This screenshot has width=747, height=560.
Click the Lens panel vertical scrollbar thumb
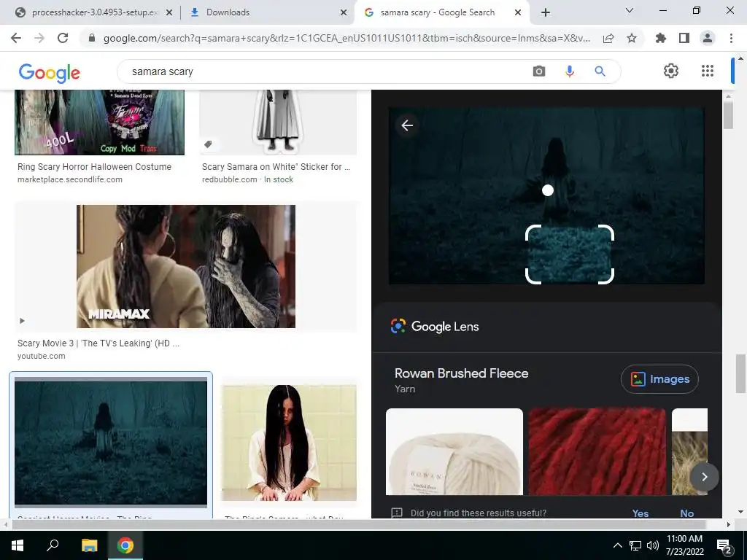[x=728, y=114]
